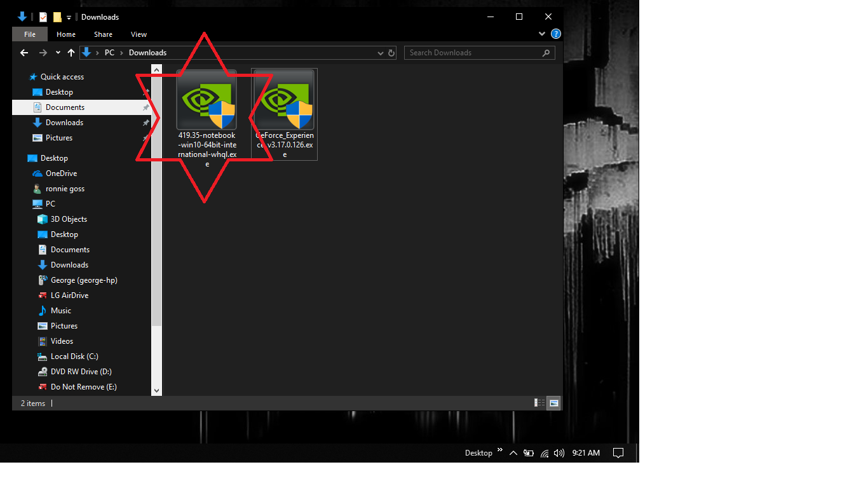Switch to Details view in status bar

(539, 403)
